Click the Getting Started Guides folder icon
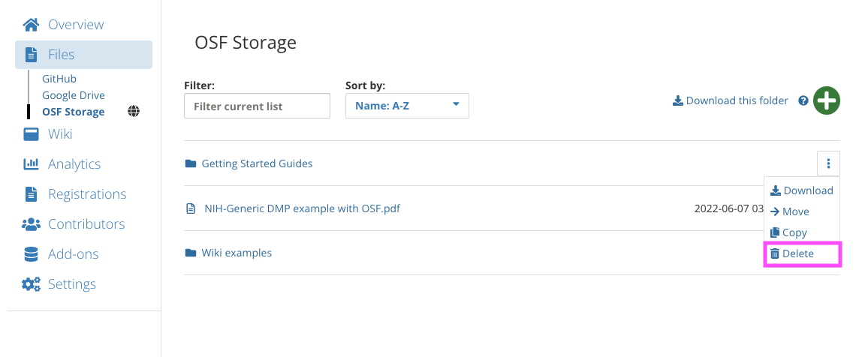The width and height of the screenshot is (868, 357). pos(191,163)
